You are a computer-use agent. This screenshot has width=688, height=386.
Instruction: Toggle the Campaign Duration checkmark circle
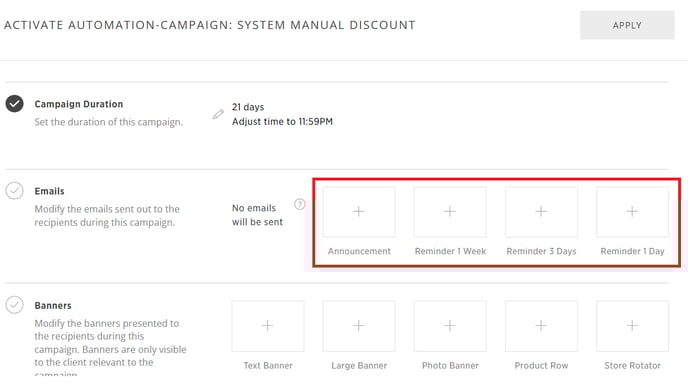pyautogui.click(x=14, y=104)
